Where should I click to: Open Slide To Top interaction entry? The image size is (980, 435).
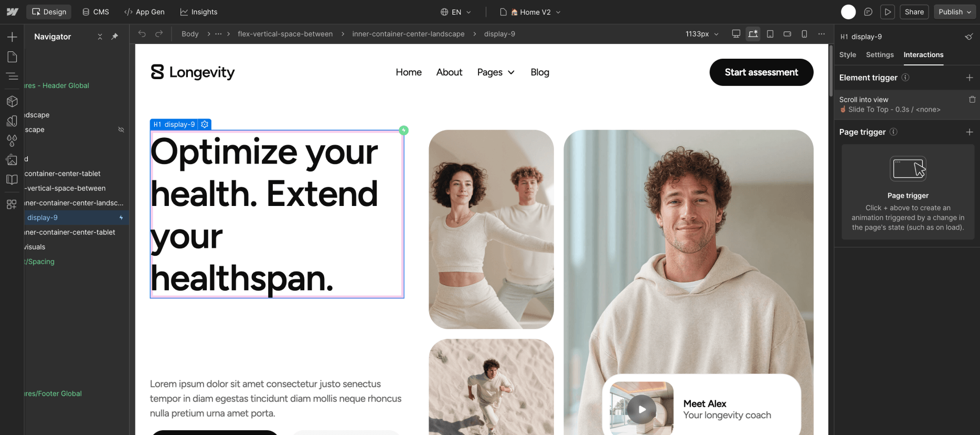click(x=894, y=110)
